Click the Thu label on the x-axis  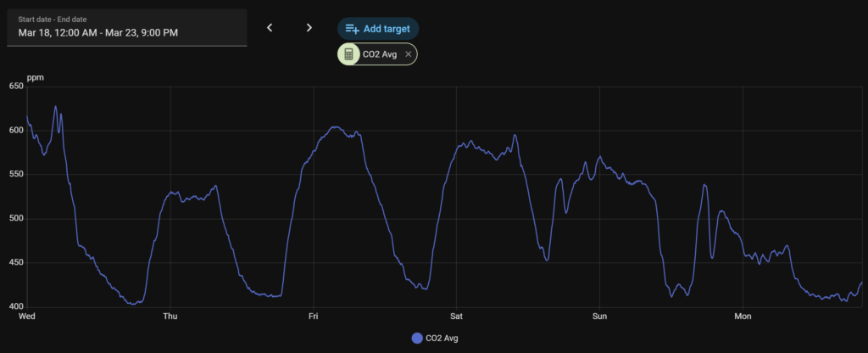(x=170, y=317)
